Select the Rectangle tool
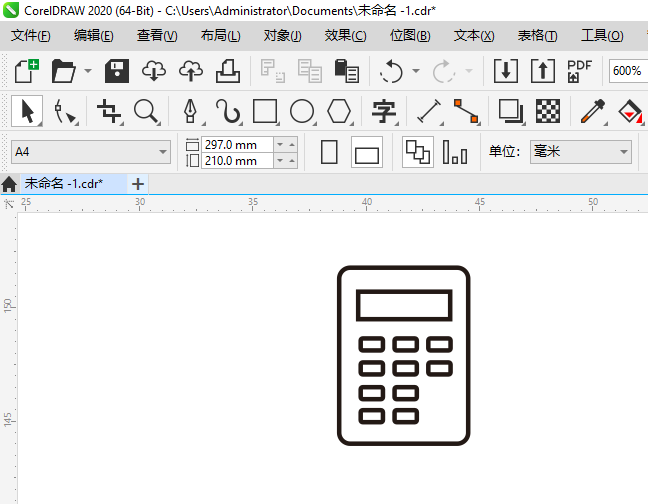 pyautogui.click(x=265, y=111)
